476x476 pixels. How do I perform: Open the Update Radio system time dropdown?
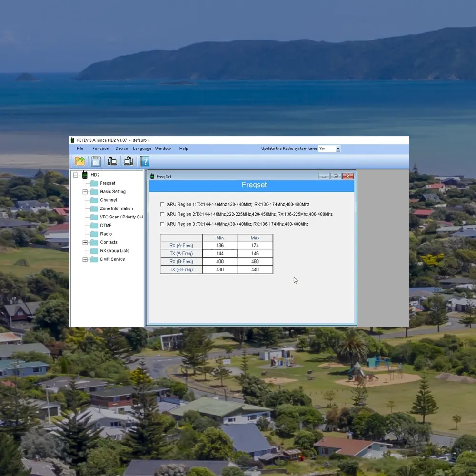pos(338,149)
